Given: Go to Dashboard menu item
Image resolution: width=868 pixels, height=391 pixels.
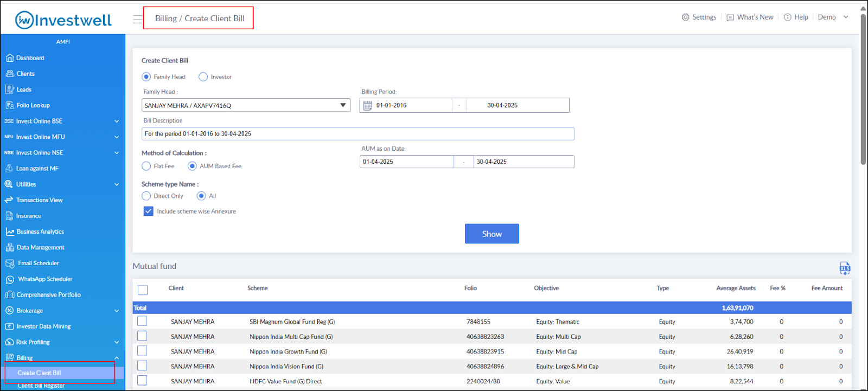Looking at the screenshot, I should [30, 58].
